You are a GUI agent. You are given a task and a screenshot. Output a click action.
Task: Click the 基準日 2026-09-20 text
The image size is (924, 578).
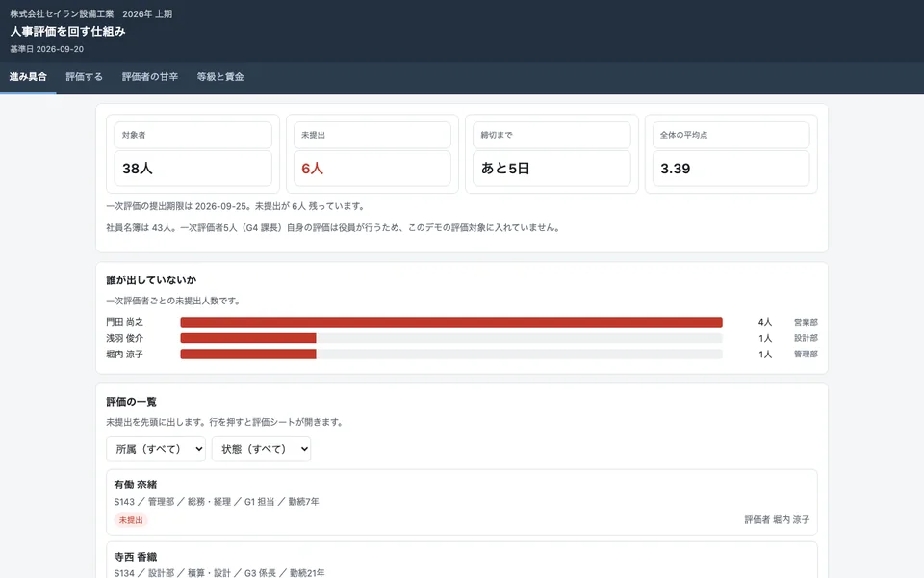tap(46, 49)
